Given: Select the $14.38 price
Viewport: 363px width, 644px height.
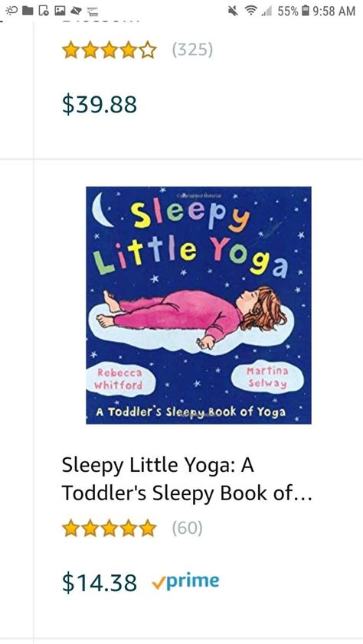Looking at the screenshot, I should click(x=99, y=583).
